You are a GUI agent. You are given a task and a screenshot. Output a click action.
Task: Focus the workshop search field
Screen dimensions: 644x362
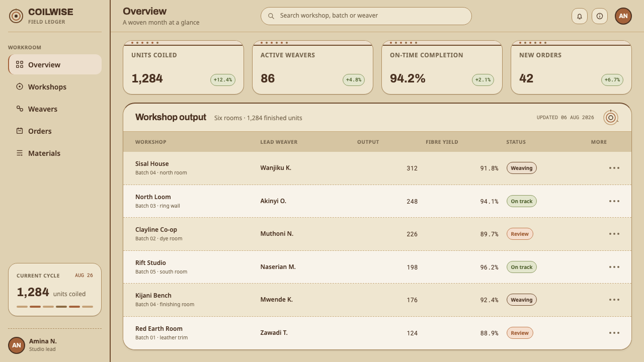pos(366,16)
